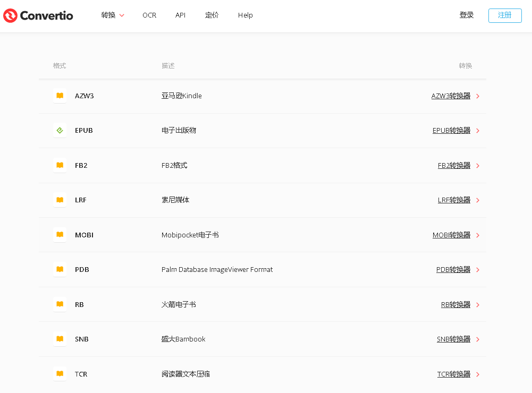Viewport: 532px width, 393px height.
Task: Click the FB2 book format icon
Action: pos(60,165)
